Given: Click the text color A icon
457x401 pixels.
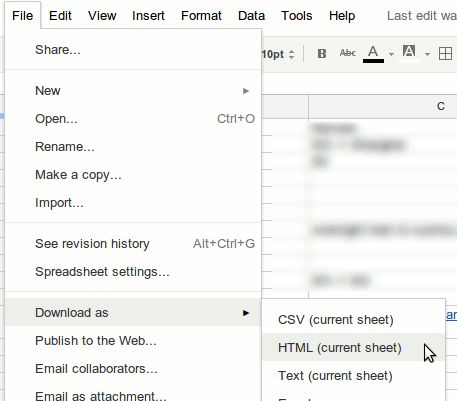Looking at the screenshot, I should pyautogui.click(x=373, y=53).
